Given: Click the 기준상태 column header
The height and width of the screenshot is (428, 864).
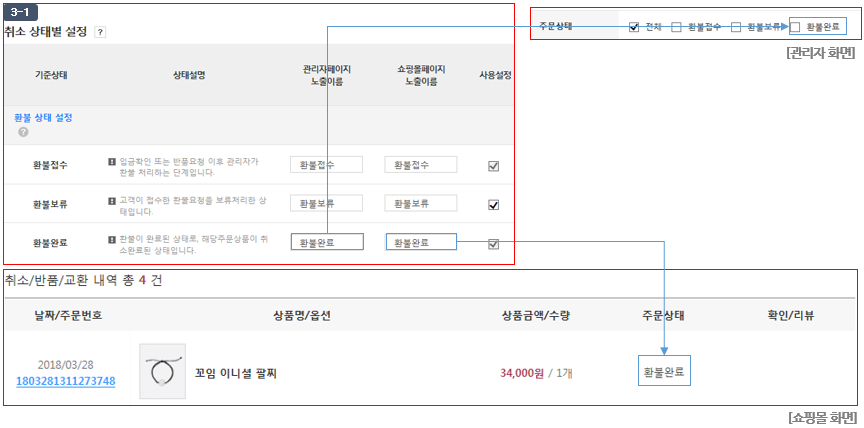Looking at the screenshot, I should pyautogui.click(x=51, y=75).
